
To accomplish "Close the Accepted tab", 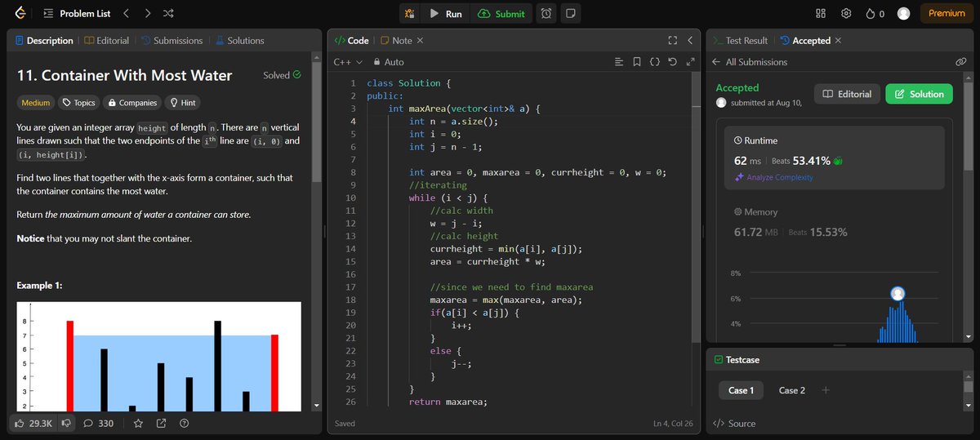I will 838,40.
